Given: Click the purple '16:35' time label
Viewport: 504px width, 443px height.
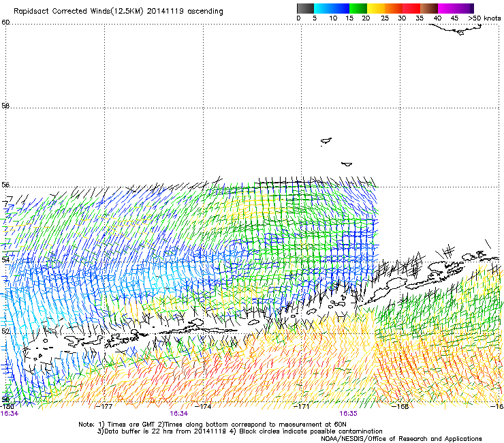Looking at the screenshot, I should click(349, 414).
